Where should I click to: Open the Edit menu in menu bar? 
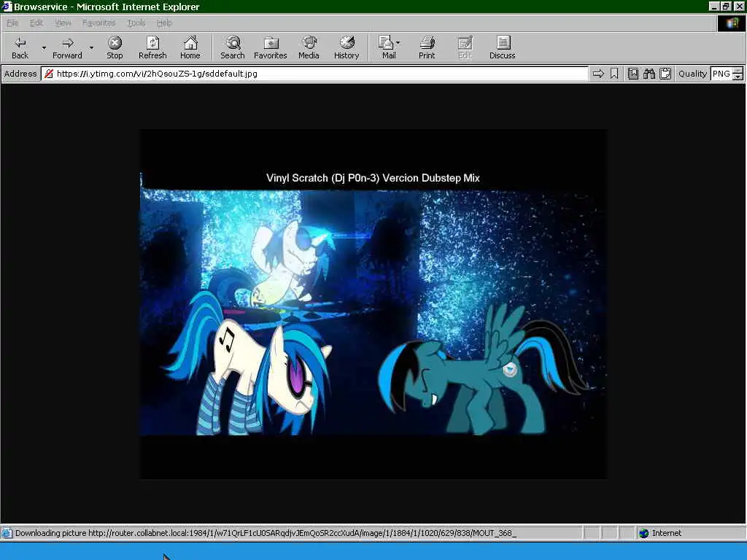pyautogui.click(x=36, y=23)
